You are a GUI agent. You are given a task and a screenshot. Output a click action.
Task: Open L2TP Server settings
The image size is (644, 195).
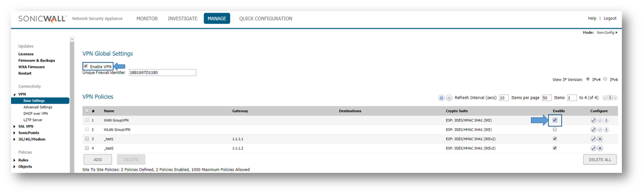pos(33,120)
